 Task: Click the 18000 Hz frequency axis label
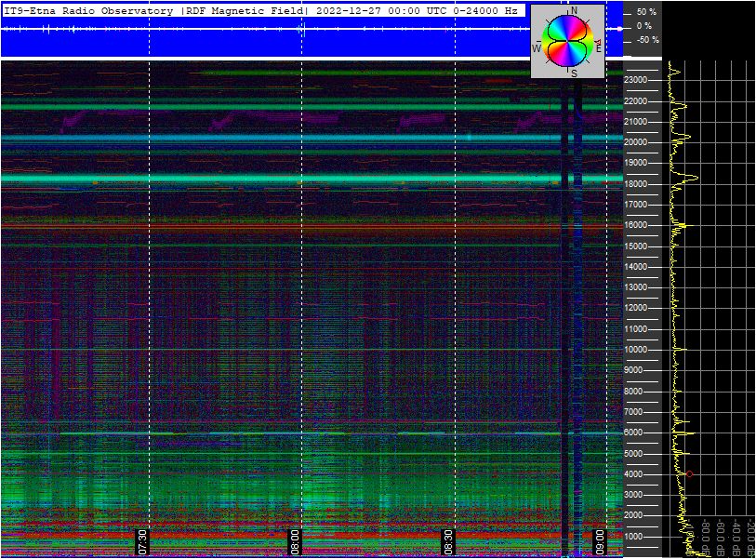point(636,184)
